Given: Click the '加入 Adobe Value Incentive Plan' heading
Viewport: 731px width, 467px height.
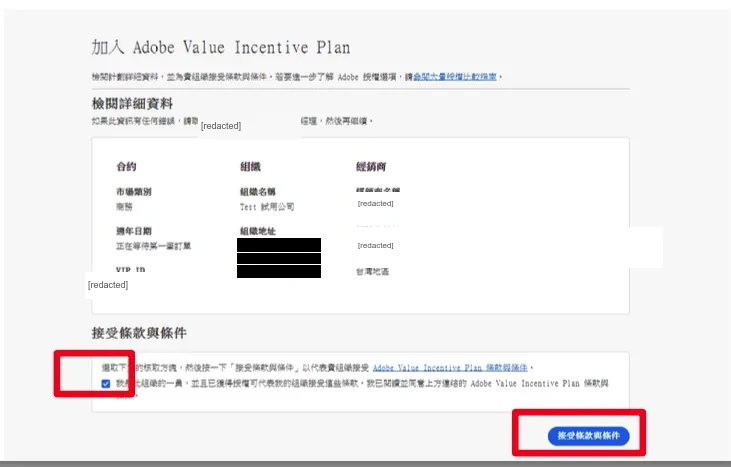Looking at the screenshot, I should pos(221,48).
